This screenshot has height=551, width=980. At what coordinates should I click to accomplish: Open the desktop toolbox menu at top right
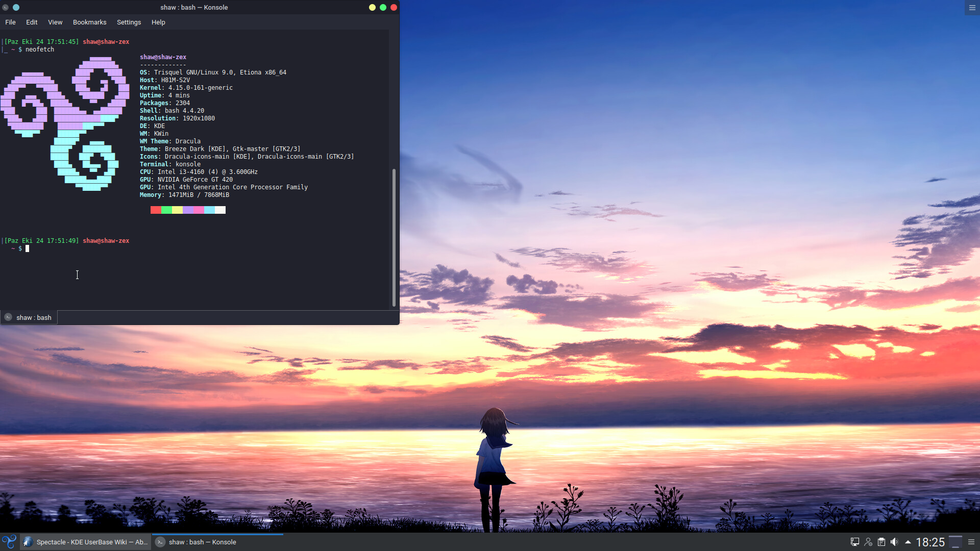click(972, 8)
